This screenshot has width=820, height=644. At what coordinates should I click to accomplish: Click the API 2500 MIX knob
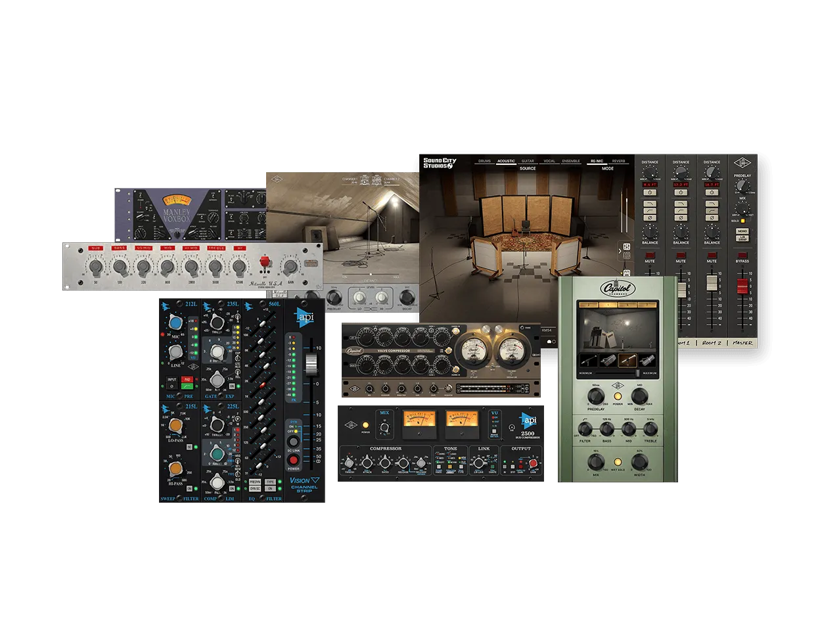[x=384, y=426]
